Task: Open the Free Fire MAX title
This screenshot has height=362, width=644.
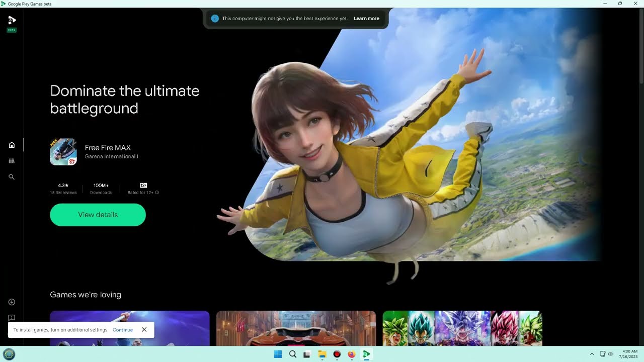Action: click(x=108, y=147)
